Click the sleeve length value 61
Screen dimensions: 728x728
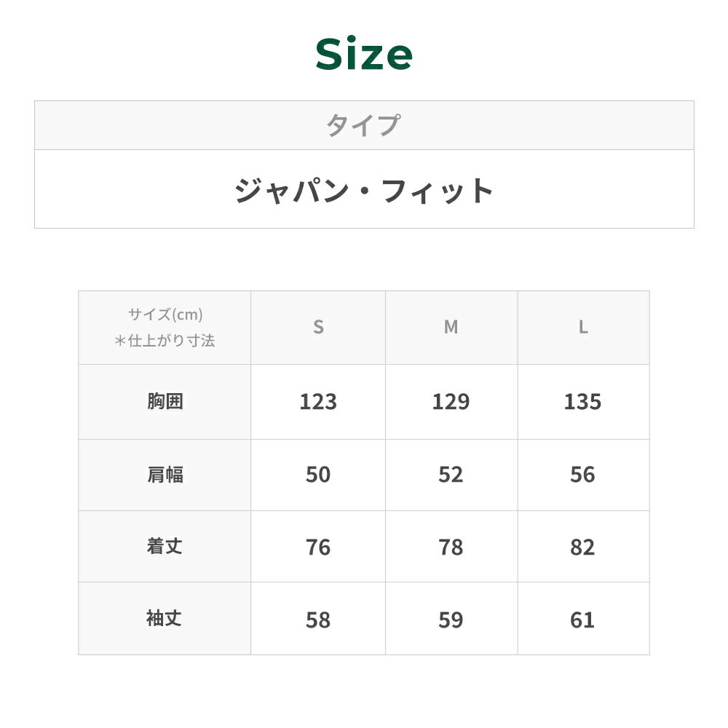(x=583, y=620)
